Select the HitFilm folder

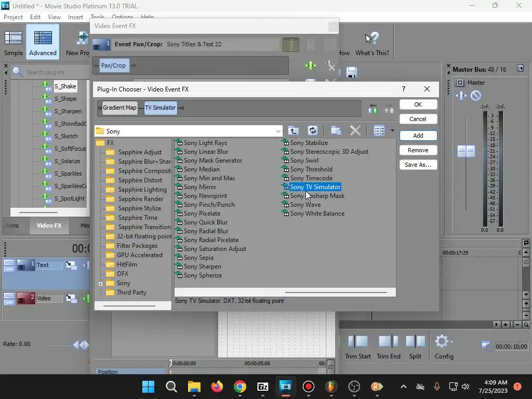tap(127, 264)
